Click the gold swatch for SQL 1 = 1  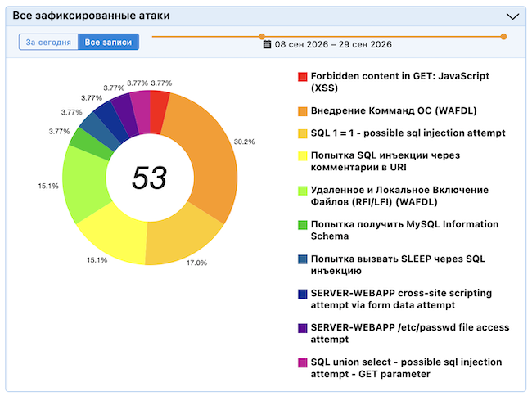coord(302,133)
